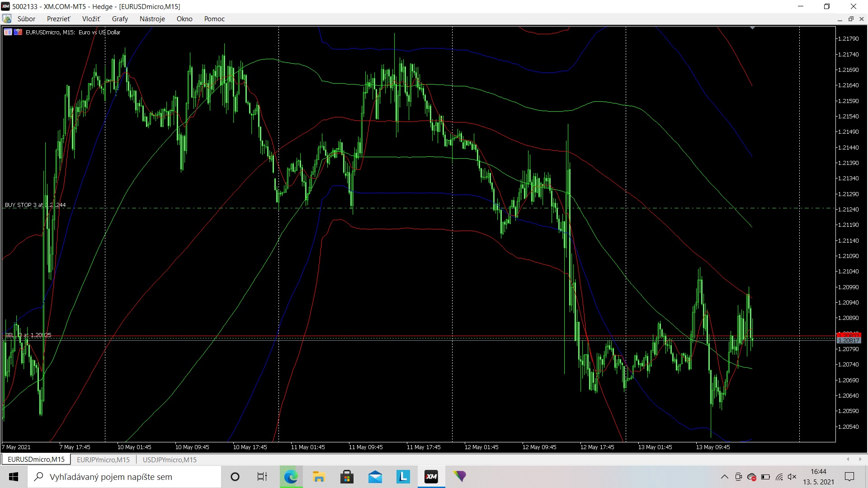Launch Microsoft Edge from the taskbar
The width and height of the screenshot is (868, 488).
(x=291, y=477)
